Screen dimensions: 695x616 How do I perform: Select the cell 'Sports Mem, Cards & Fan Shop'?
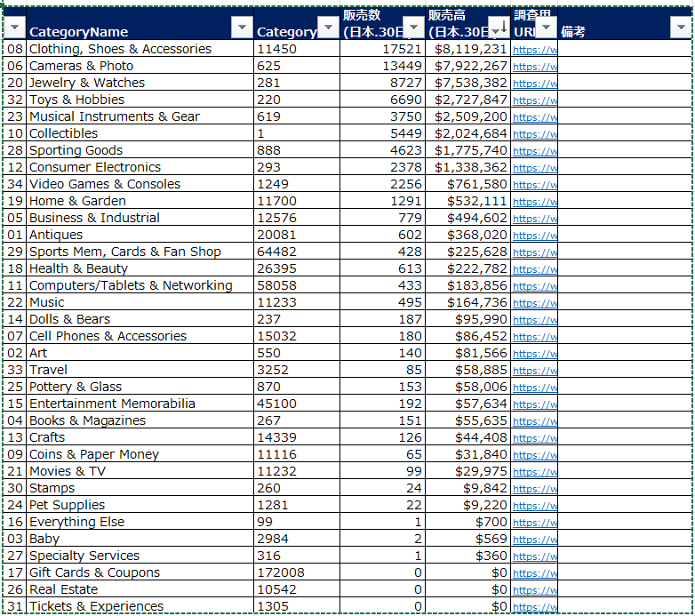click(x=140, y=252)
